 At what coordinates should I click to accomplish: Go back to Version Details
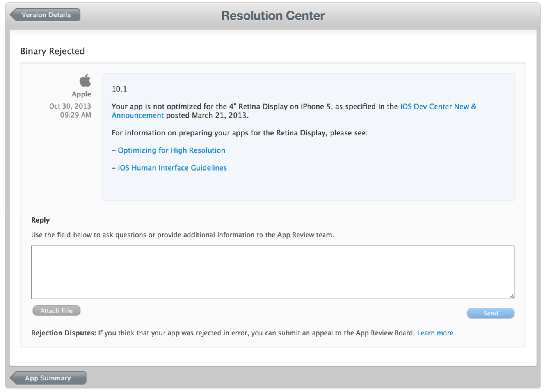[45, 15]
